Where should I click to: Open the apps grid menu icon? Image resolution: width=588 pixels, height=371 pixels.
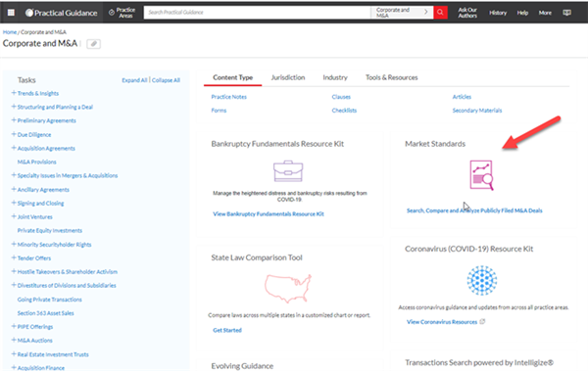[11, 13]
